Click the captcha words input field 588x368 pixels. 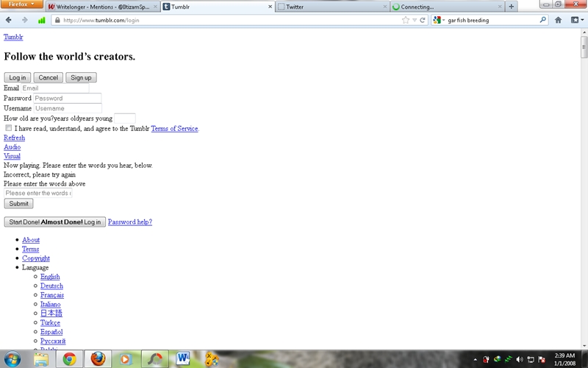click(x=38, y=193)
